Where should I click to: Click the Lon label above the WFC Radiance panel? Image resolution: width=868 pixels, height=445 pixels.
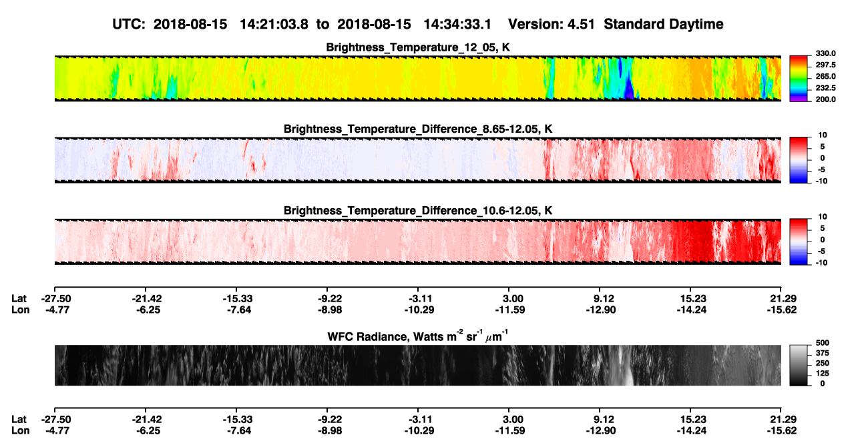tap(20, 309)
